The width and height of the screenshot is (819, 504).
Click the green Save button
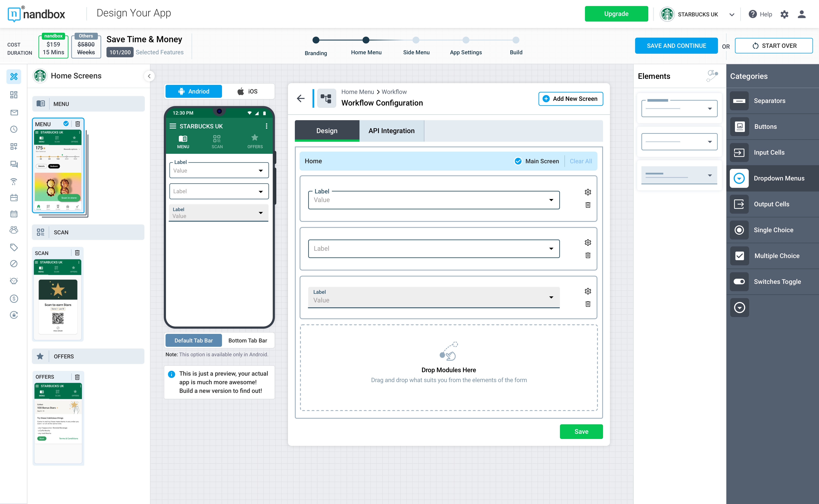point(581,431)
